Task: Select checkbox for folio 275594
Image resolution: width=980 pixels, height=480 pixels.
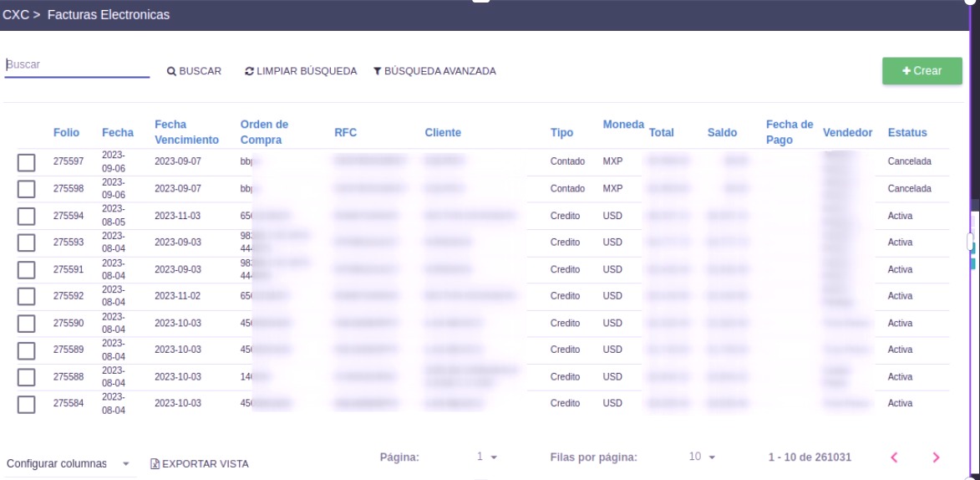Action: tap(26, 217)
